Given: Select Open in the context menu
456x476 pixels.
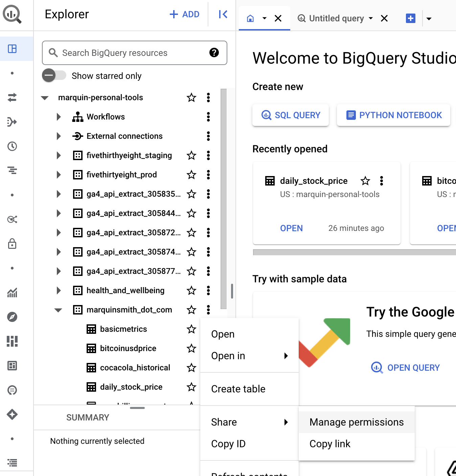Looking at the screenshot, I should click(249, 334).
